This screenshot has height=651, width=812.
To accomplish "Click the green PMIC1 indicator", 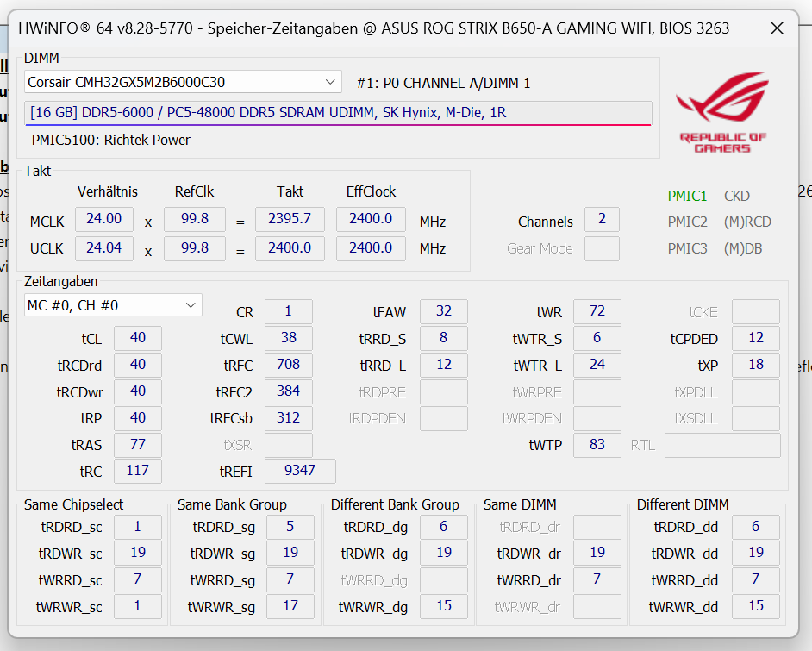I will point(687,196).
